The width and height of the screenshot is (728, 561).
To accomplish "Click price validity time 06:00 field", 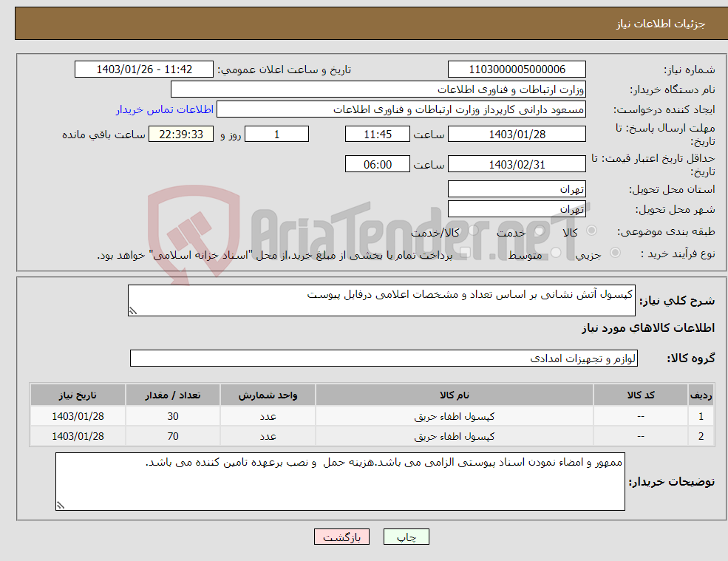I will pos(378,164).
